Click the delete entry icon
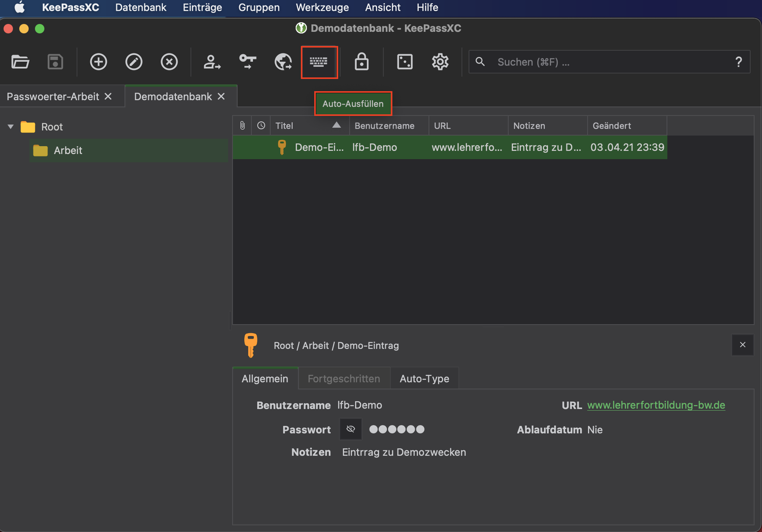This screenshot has width=762, height=532. [169, 62]
